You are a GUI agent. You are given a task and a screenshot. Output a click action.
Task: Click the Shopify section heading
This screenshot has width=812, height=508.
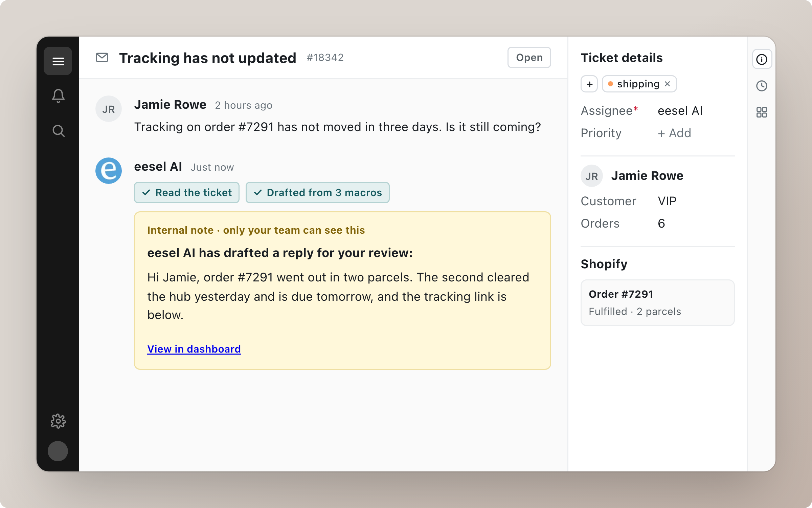[x=604, y=264]
